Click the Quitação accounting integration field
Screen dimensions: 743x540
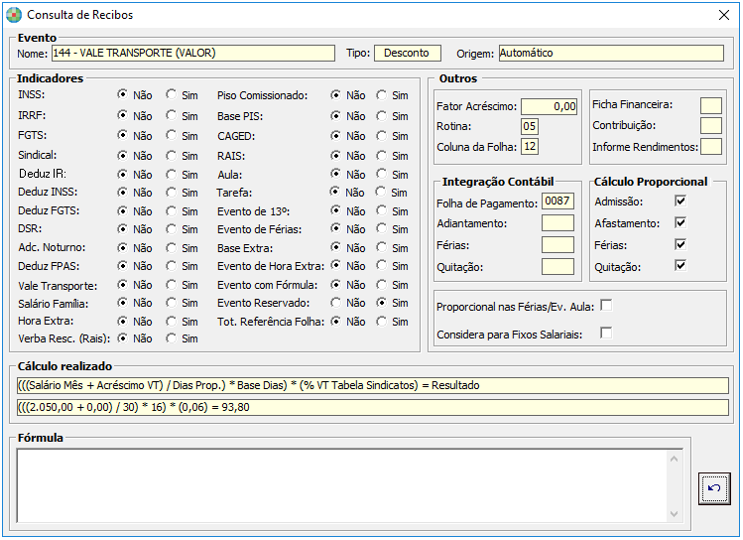(x=558, y=266)
